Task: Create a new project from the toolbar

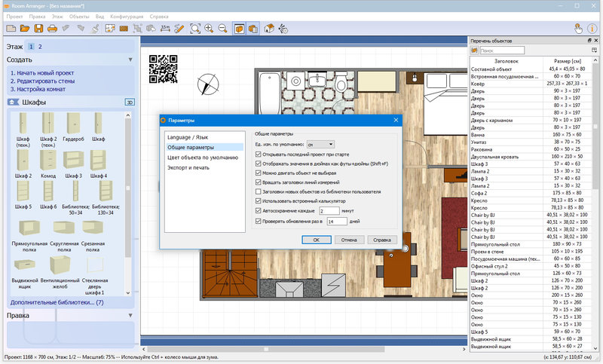Action: click(x=11, y=29)
